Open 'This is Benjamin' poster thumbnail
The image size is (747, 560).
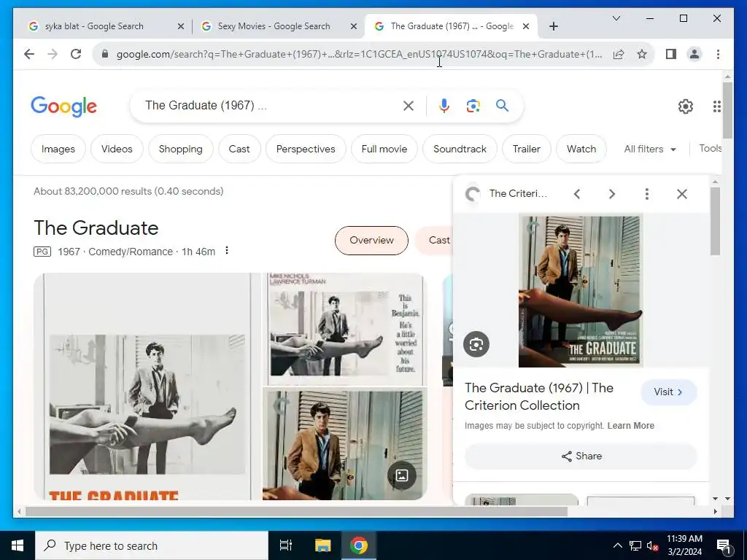pyautogui.click(x=344, y=329)
